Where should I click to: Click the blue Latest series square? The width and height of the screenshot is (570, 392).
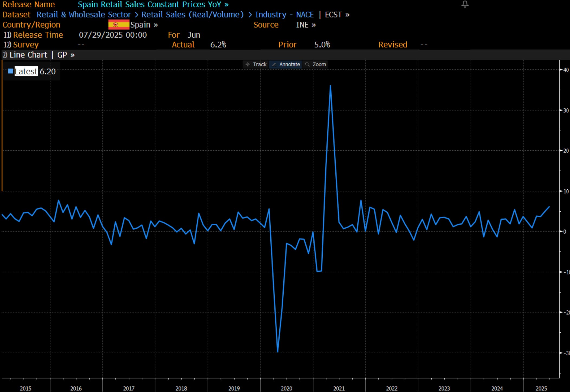(11, 71)
